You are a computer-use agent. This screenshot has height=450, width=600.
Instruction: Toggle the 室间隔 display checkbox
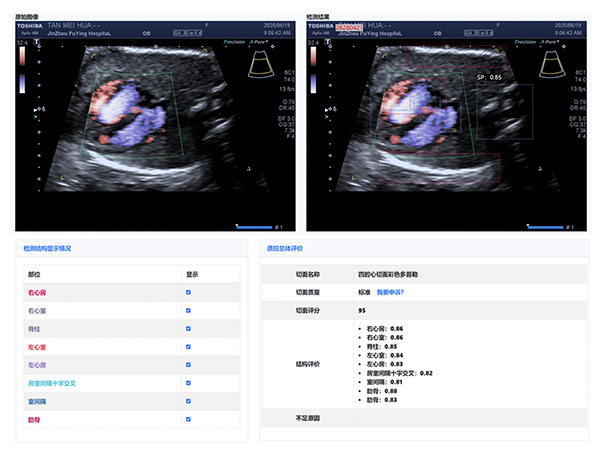pyautogui.click(x=188, y=401)
